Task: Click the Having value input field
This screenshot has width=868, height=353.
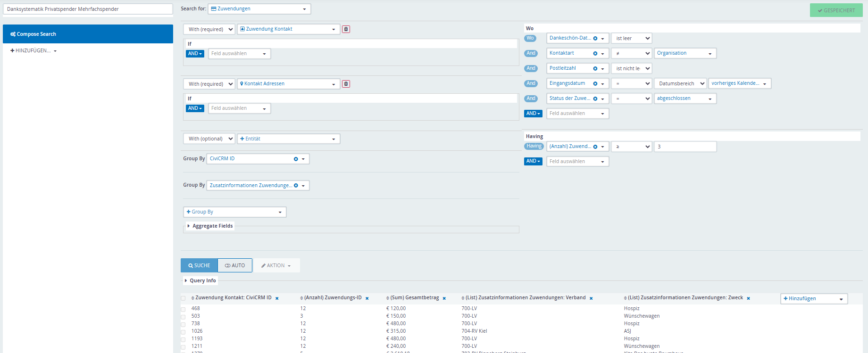Action: [x=685, y=147]
